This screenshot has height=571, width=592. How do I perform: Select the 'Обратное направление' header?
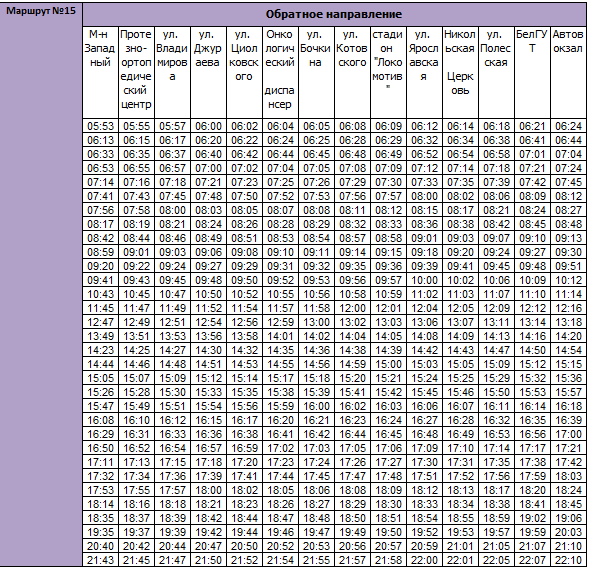pos(334,14)
